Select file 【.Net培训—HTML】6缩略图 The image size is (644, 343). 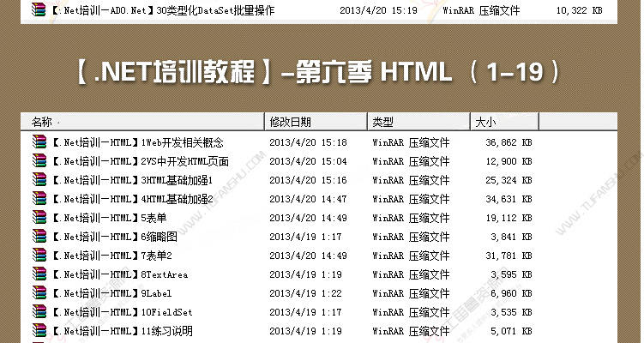pos(115,237)
